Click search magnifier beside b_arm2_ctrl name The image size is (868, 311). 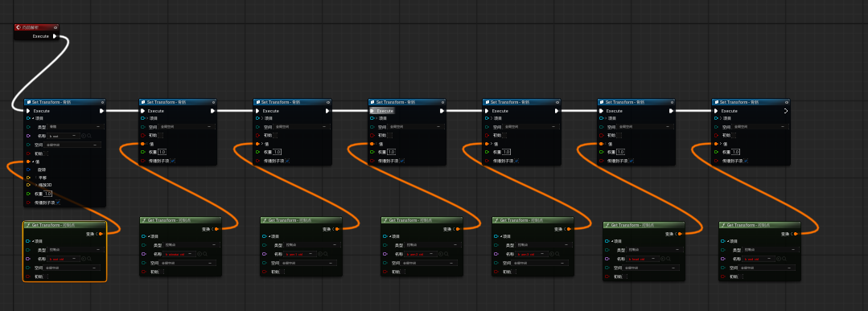(x=446, y=254)
